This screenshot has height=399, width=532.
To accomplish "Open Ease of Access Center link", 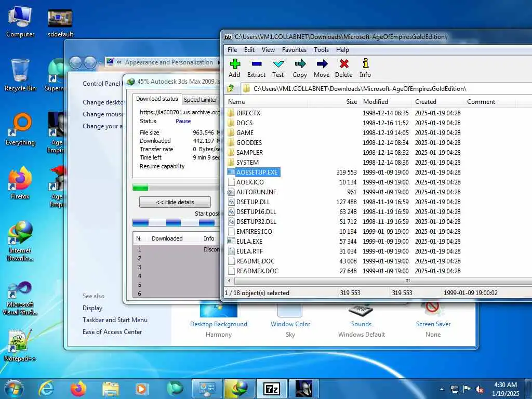I will [x=112, y=332].
